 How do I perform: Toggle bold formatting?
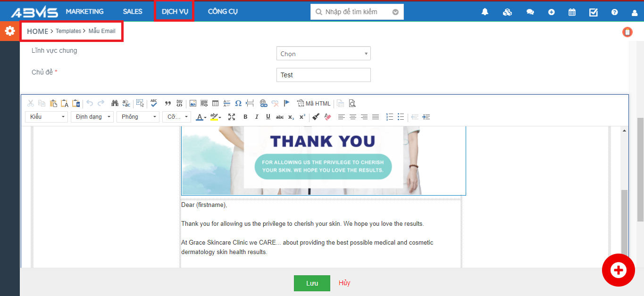(x=245, y=117)
